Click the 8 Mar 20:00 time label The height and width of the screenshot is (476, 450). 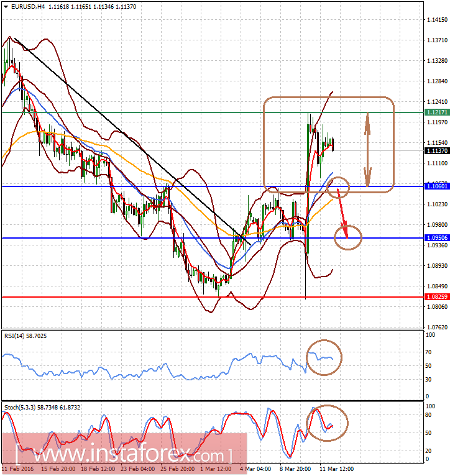(295, 469)
